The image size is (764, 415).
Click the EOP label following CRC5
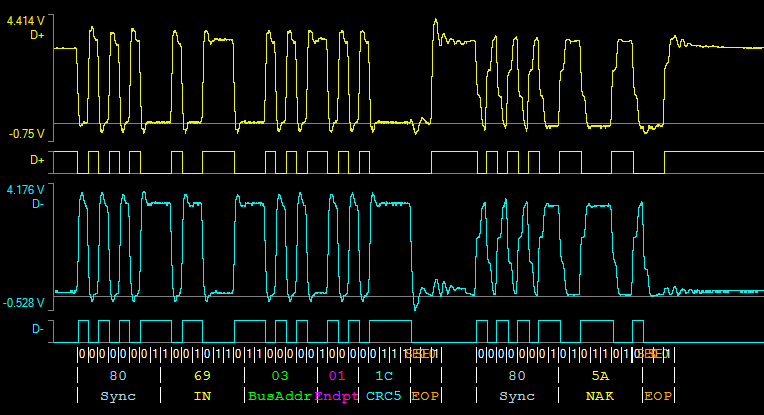pyautogui.click(x=425, y=396)
